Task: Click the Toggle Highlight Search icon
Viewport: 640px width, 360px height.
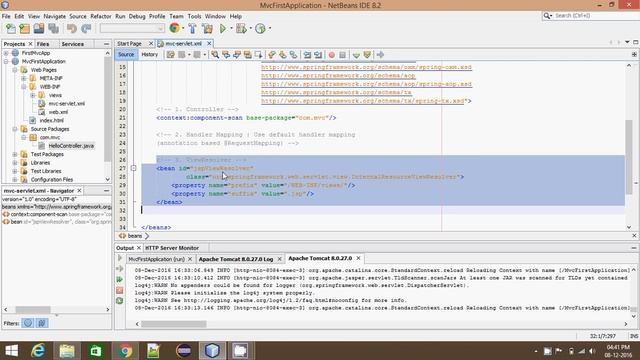Action: tap(248, 55)
